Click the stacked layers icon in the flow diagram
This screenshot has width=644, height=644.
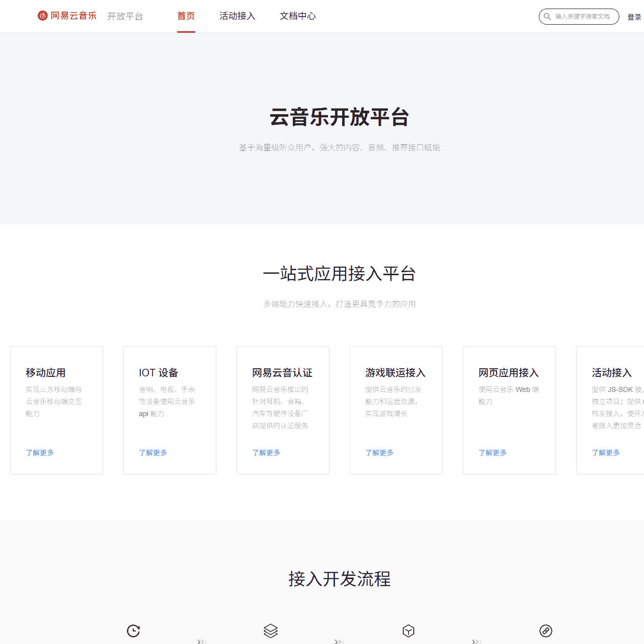point(271,631)
